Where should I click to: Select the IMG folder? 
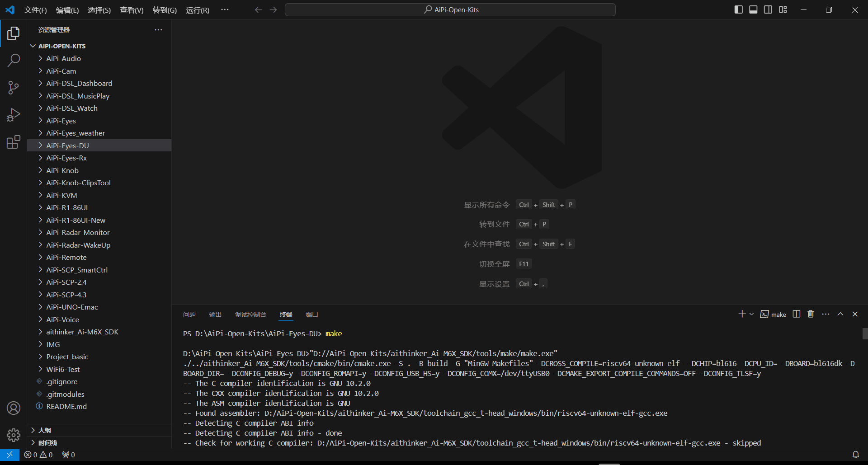pos(99,344)
